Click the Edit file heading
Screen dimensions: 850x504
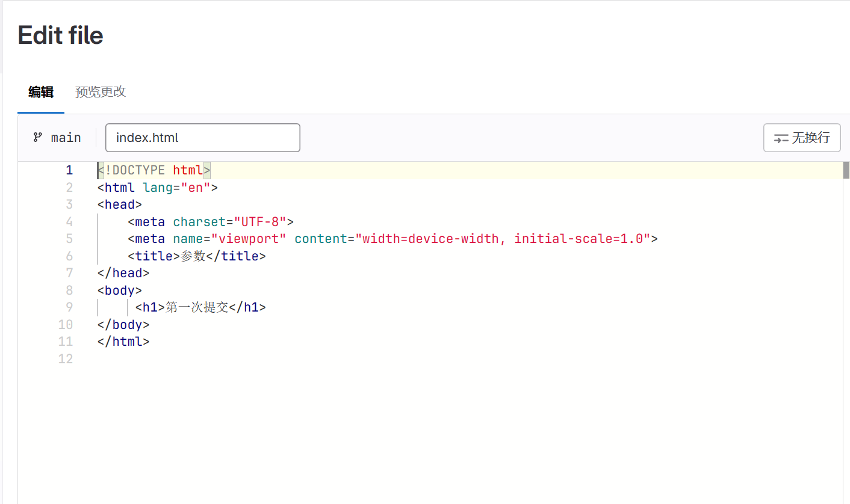coord(61,35)
